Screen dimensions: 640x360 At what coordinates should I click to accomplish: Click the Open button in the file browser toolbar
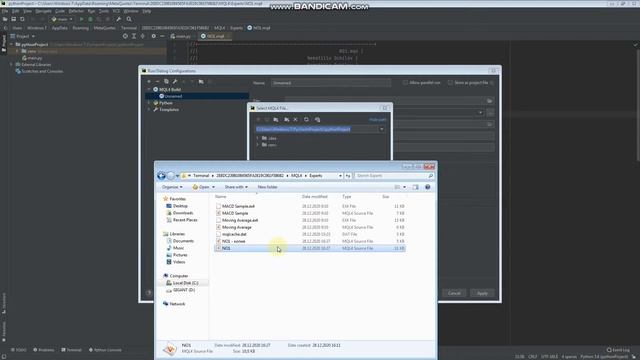coord(201,187)
